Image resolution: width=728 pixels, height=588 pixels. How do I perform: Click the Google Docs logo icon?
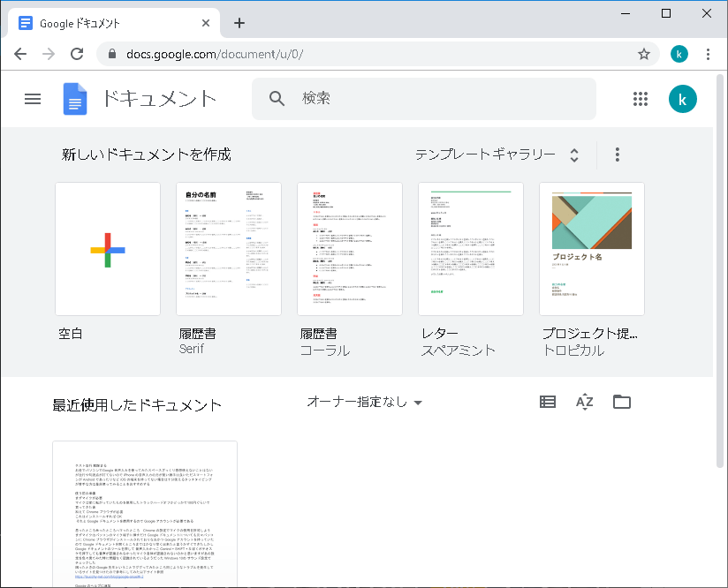coord(75,99)
